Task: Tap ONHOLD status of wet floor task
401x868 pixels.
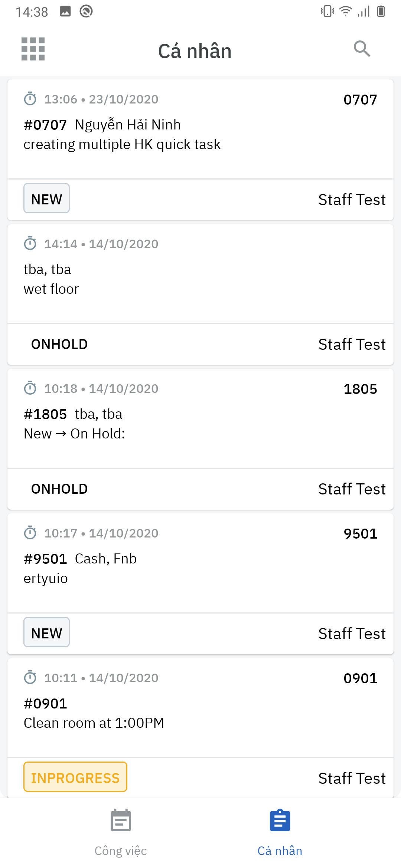Action: (59, 344)
